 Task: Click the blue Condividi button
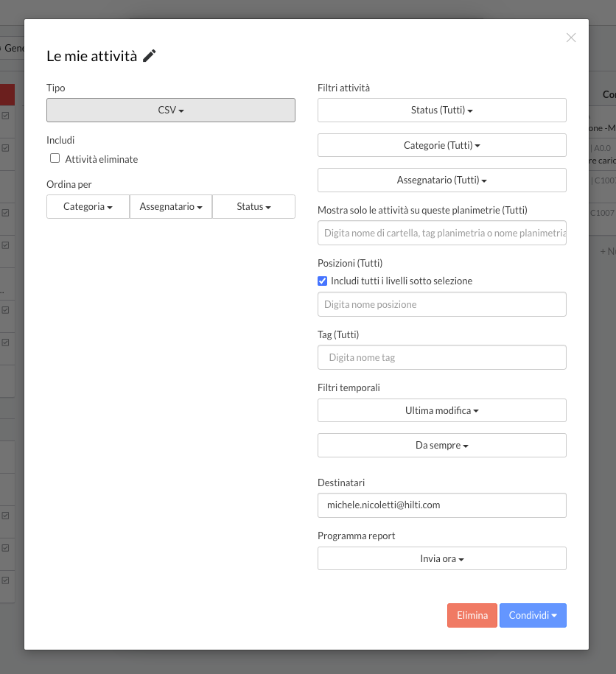[533, 616]
